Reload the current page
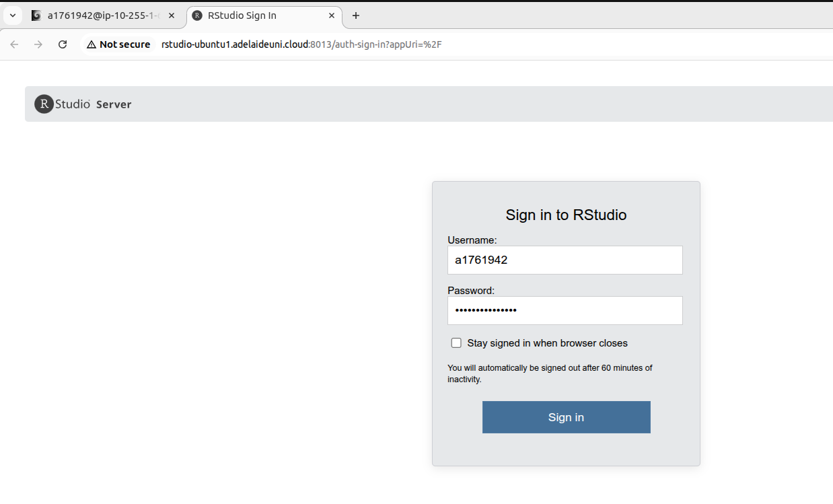Viewport: 833px width, 504px height. pos(63,44)
